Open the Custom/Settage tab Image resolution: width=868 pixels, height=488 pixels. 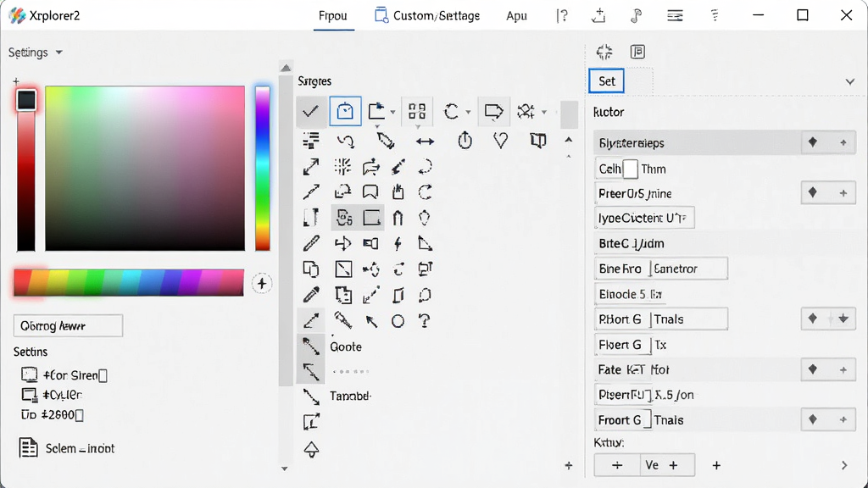coord(427,15)
